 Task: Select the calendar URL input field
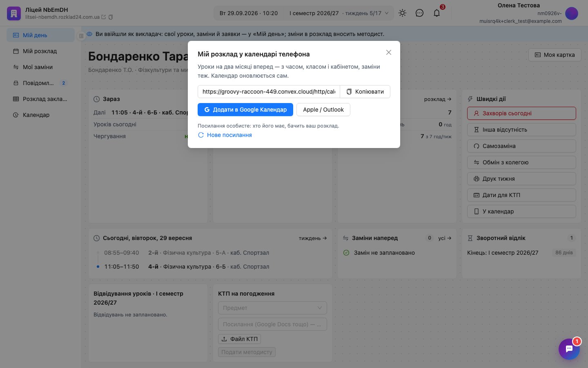click(269, 92)
